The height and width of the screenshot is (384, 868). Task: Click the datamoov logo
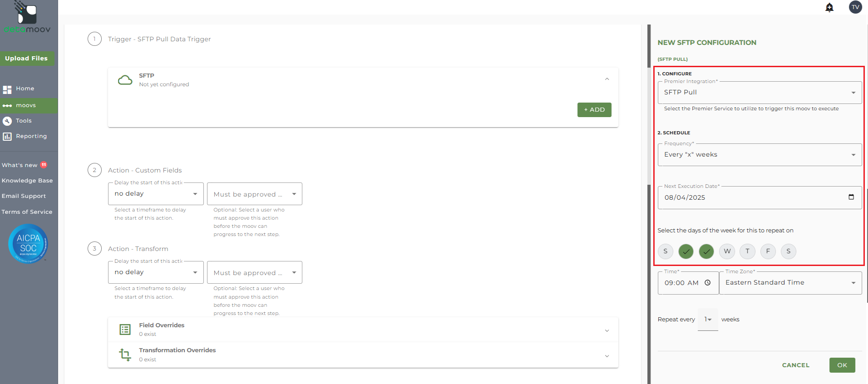click(x=27, y=17)
